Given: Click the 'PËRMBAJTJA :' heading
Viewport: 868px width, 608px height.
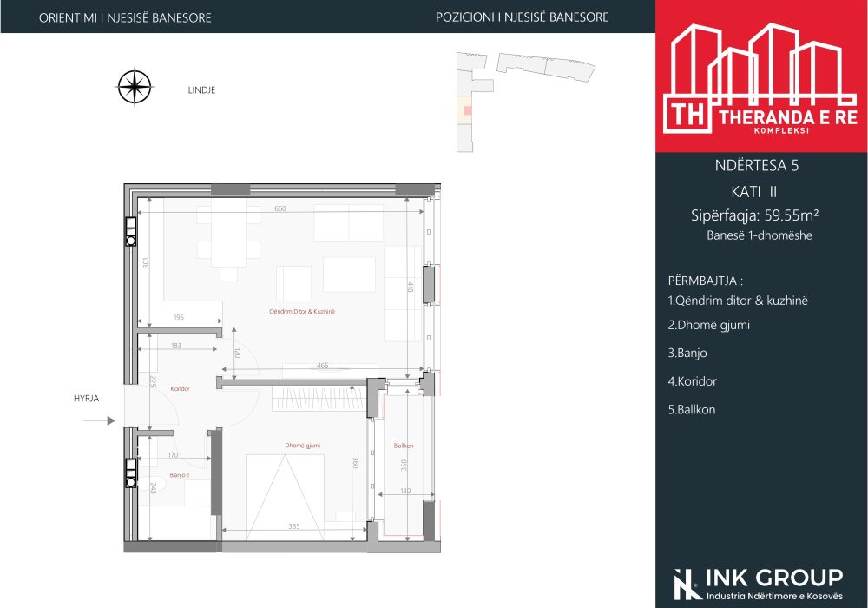Looking at the screenshot, I should (705, 281).
